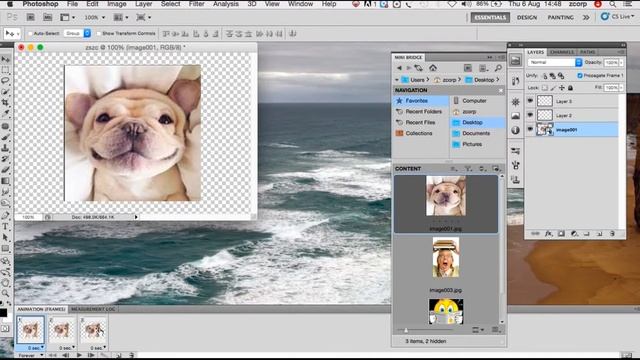Hide the image001 layer eye
This screenshot has width=640, height=360.
point(530,129)
